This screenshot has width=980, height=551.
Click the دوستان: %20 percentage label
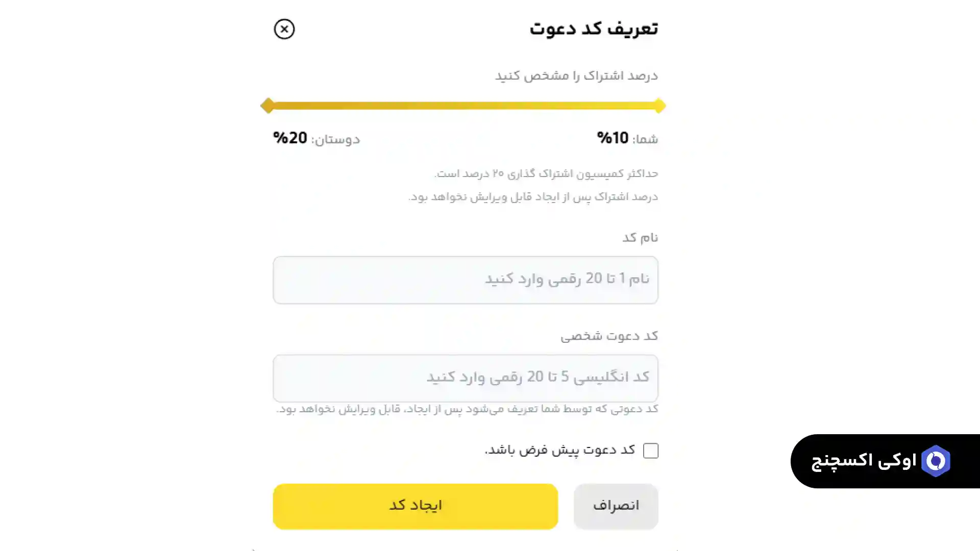pyautogui.click(x=316, y=138)
